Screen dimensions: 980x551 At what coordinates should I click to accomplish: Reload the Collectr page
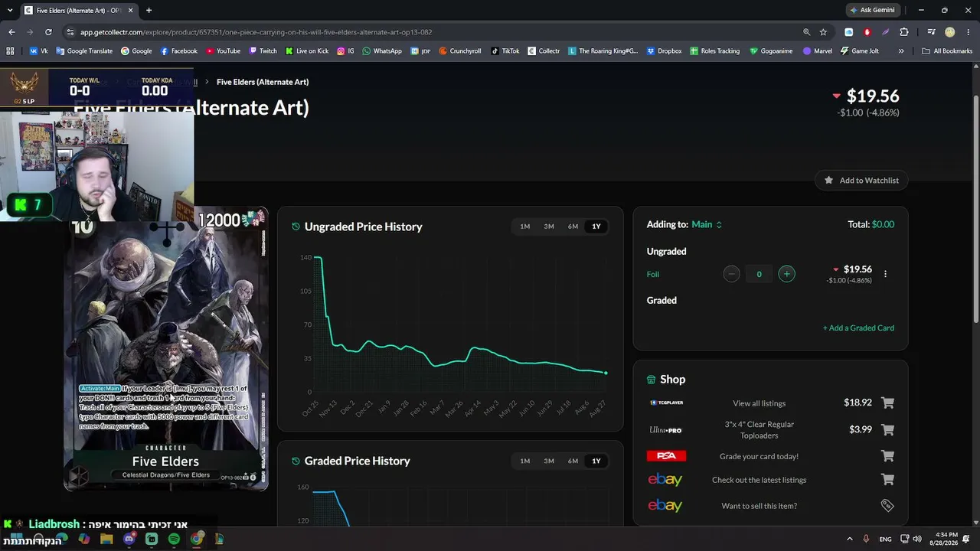coord(48,32)
